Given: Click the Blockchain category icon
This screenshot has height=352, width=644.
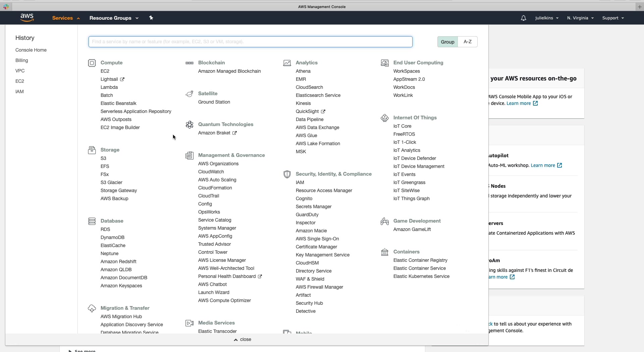Looking at the screenshot, I should pyautogui.click(x=190, y=63).
